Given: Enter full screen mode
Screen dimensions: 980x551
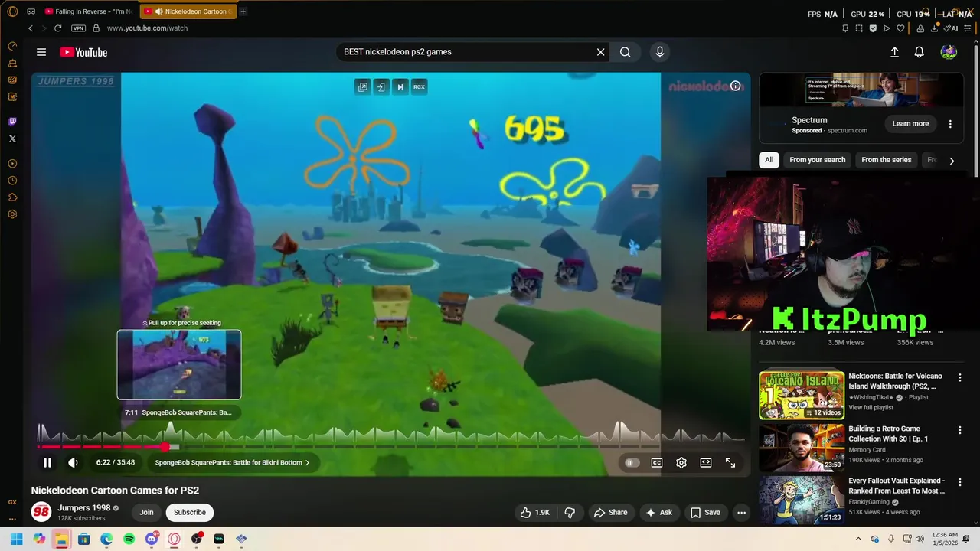Looking at the screenshot, I should [730, 462].
